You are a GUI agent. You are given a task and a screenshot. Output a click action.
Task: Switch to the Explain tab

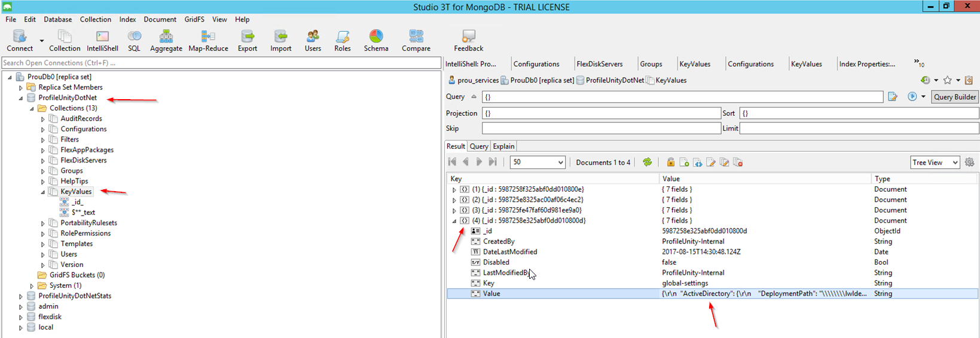coord(503,146)
